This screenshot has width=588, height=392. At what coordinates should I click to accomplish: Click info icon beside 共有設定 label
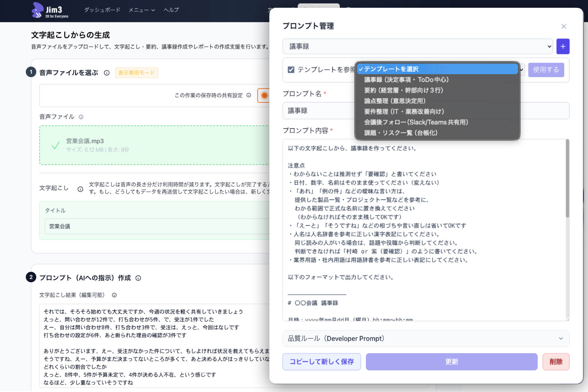click(x=249, y=95)
